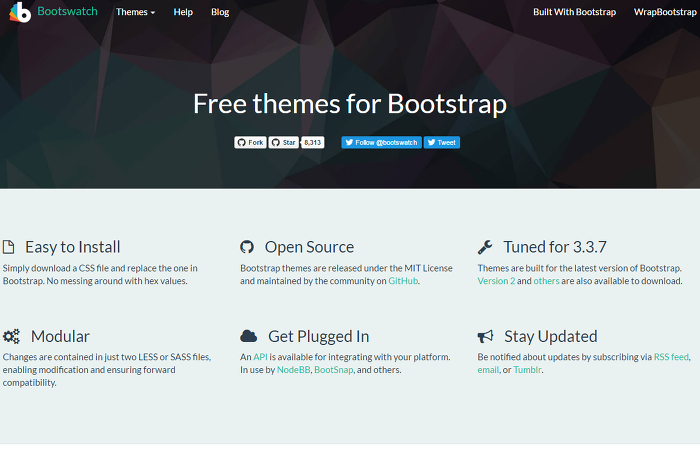Expand the Themes dropdown menu
700x457 pixels.
[135, 12]
